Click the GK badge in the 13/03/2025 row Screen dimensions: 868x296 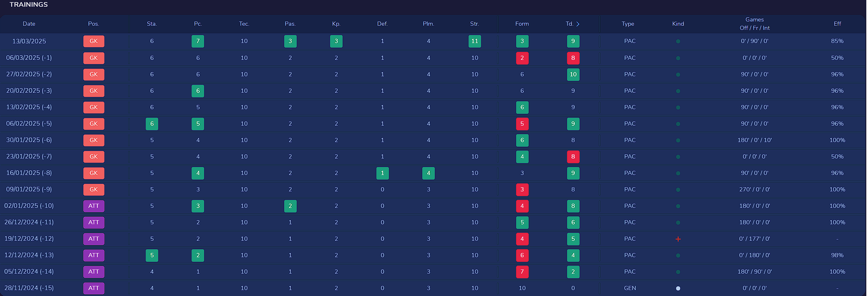coord(93,41)
